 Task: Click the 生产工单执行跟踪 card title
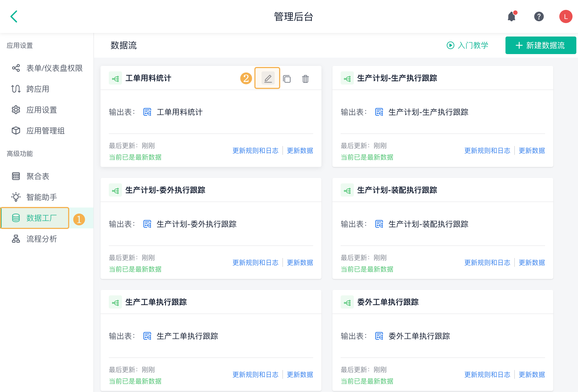coord(156,302)
